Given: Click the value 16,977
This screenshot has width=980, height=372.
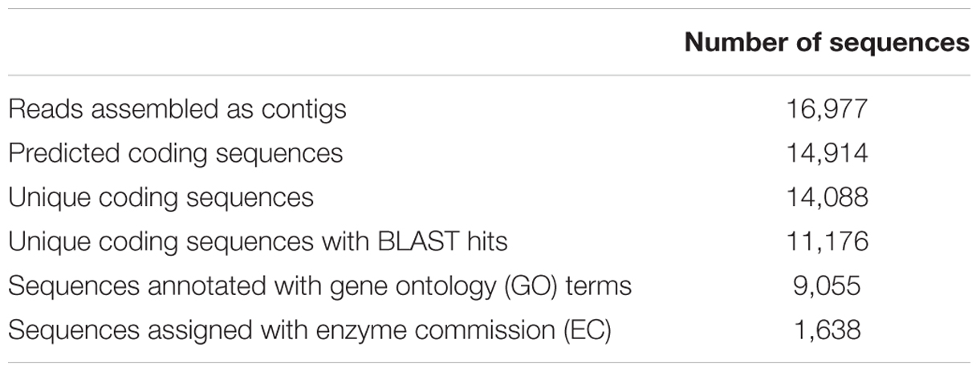Looking at the screenshot, I should (x=827, y=108).
